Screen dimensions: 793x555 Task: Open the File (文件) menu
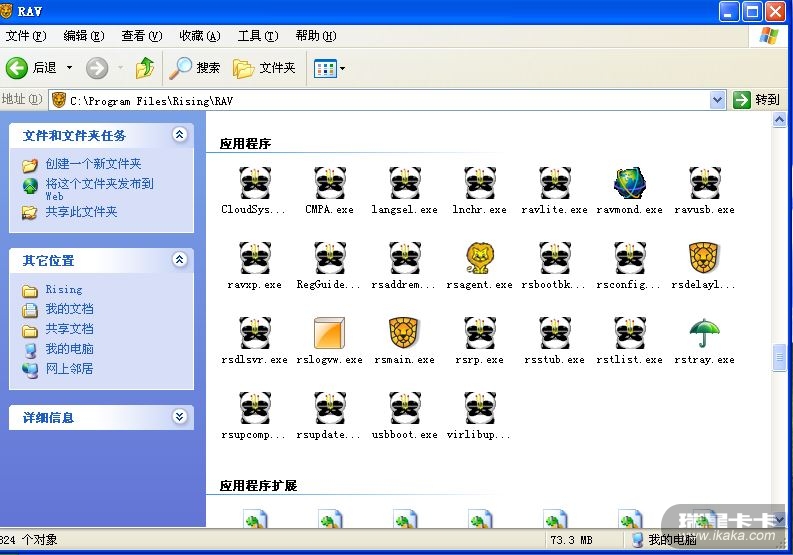26,36
